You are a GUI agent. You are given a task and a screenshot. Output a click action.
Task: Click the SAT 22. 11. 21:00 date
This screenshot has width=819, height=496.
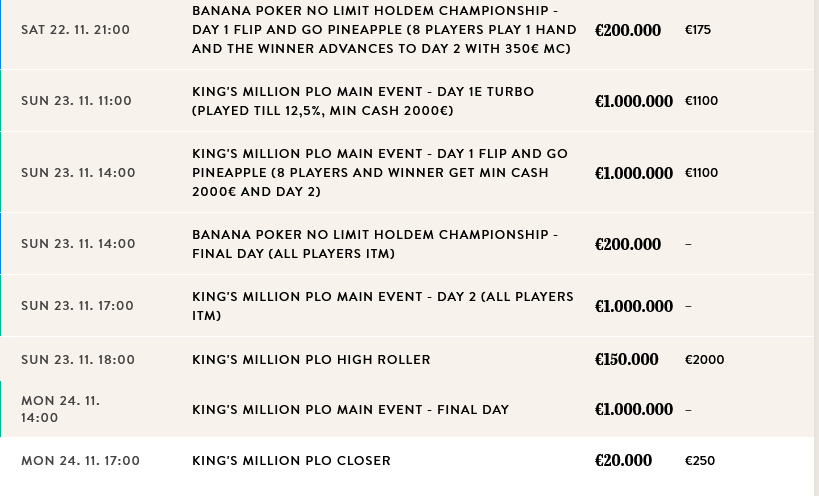click(75, 30)
